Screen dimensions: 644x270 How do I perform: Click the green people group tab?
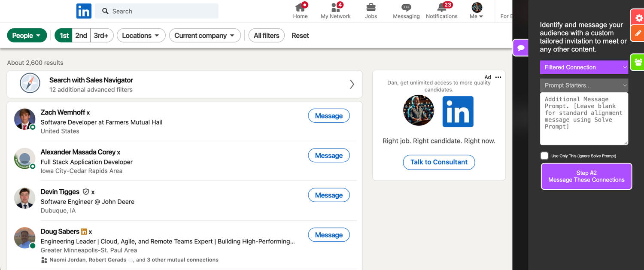click(x=638, y=62)
